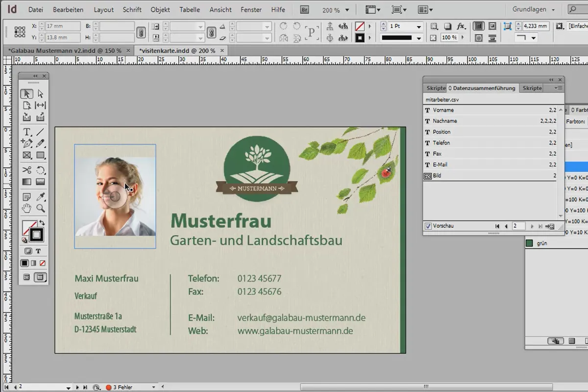Toggle the Vorschau checkbox
Image resolution: width=588 pixels, height=392 pixels.
click(x=428, y=226)
